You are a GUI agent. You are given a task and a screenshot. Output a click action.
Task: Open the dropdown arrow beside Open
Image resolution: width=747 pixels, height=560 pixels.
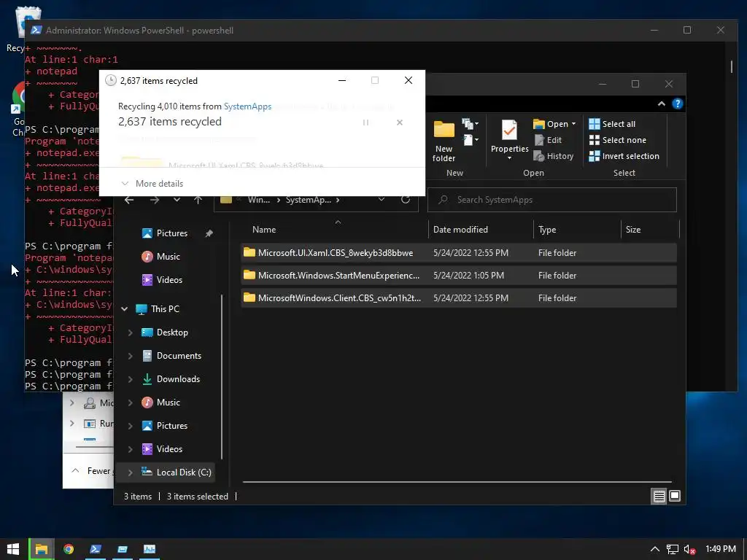573,124
